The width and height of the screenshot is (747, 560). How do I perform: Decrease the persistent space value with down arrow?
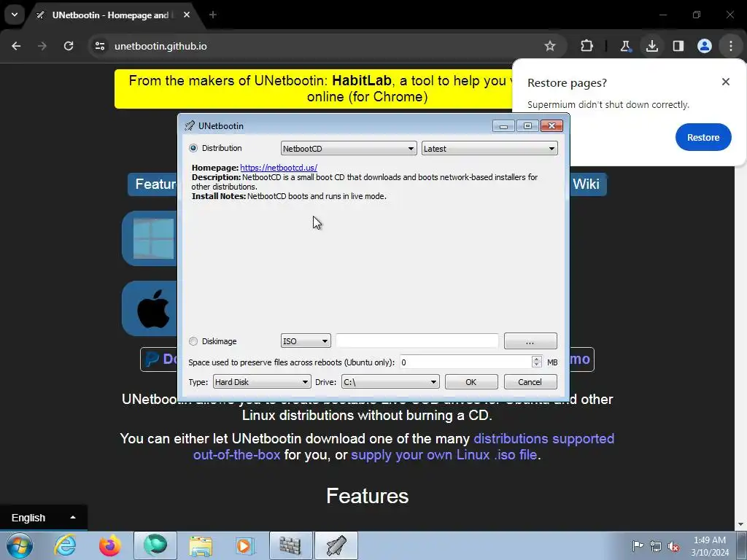click(536, 366)
